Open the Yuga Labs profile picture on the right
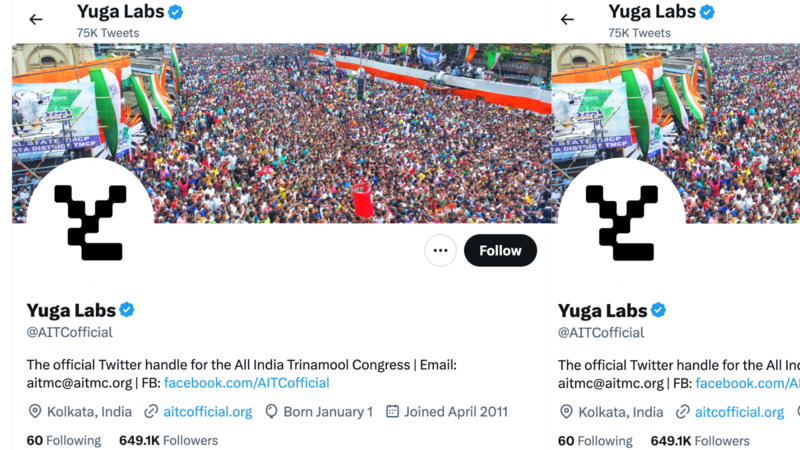 [x=622, y=221]
